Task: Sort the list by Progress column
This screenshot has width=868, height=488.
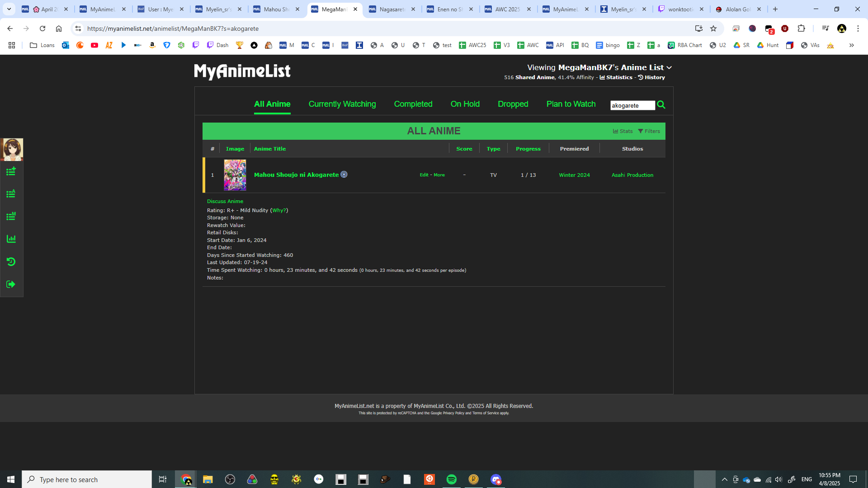Action: (528, 149)
